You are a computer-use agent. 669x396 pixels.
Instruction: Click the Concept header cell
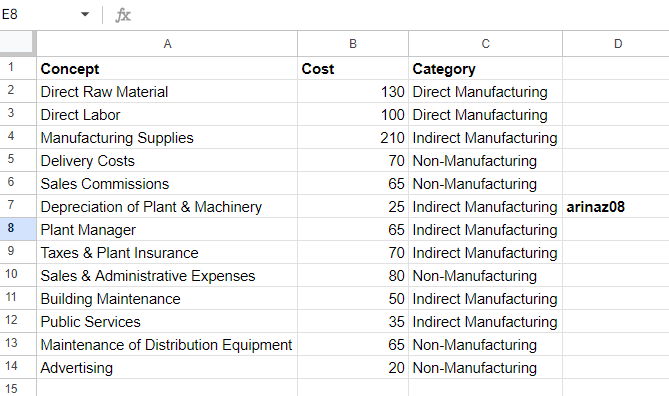[167, 69]
